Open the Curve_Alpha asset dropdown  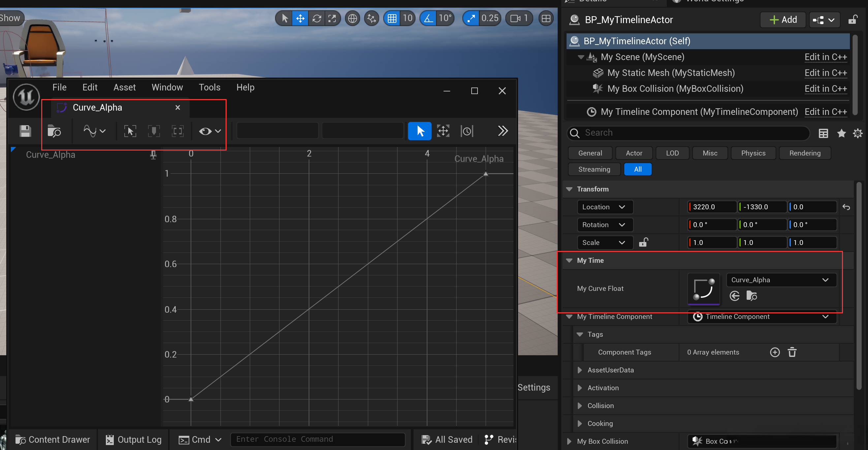[x=781, y=280]
